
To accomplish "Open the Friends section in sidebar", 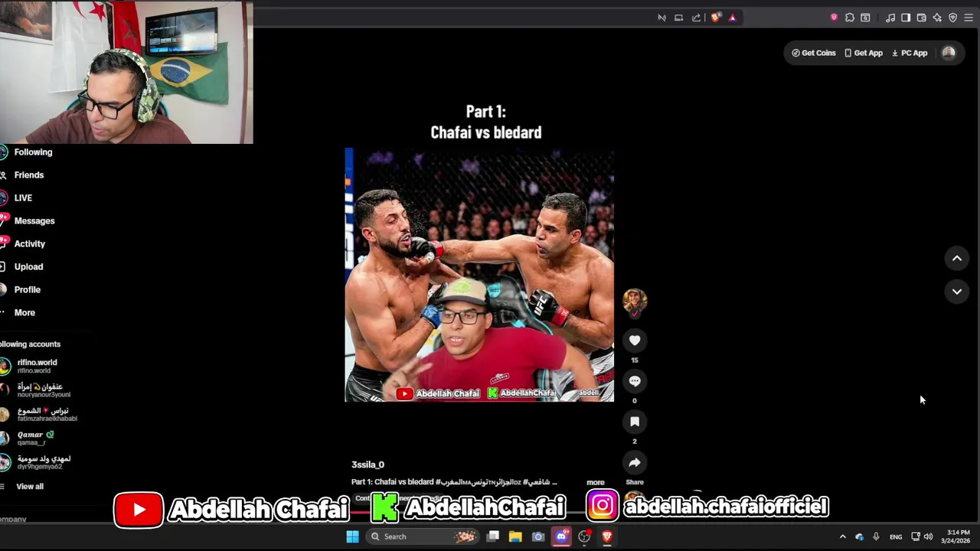I will pos(22,175).
